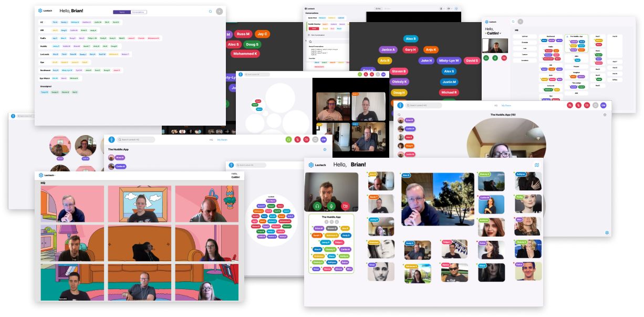
Task: Click the Russ M bubble in the dark window
Action: click(x=242, y=34)
